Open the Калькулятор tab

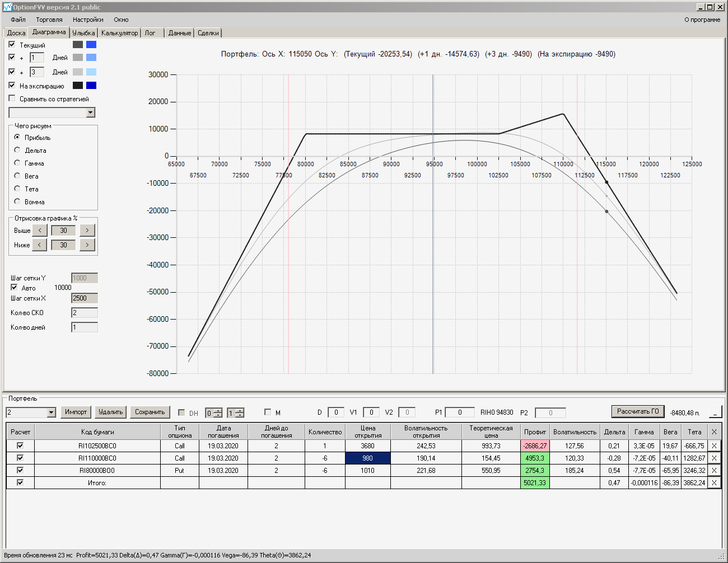pos(119,33)
